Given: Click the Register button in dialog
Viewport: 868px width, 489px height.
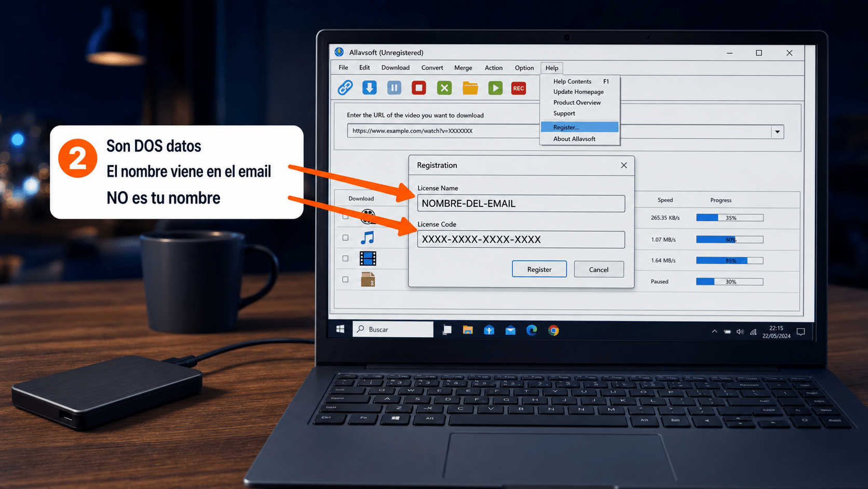Looking at the screenshot, I should 539,269.
